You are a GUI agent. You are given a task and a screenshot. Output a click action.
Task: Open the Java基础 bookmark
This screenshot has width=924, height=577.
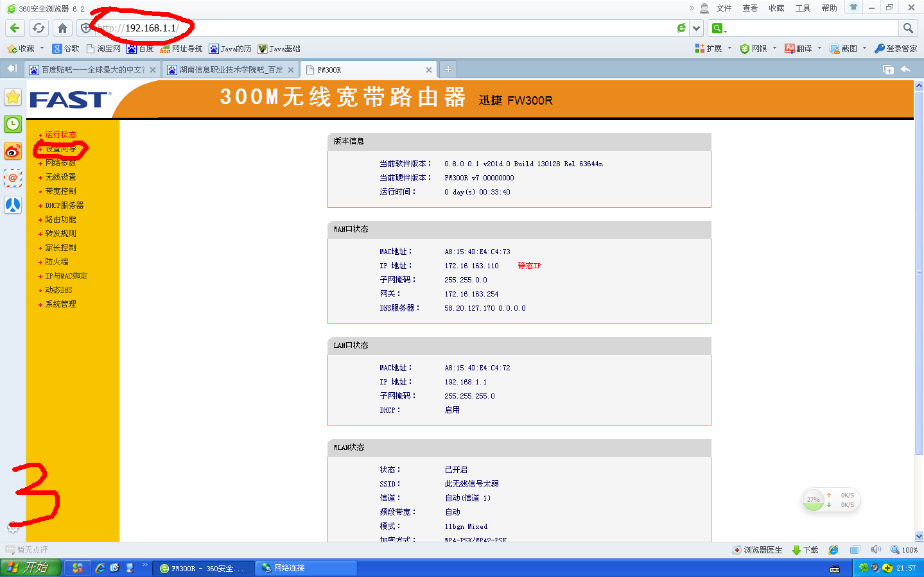279,49
